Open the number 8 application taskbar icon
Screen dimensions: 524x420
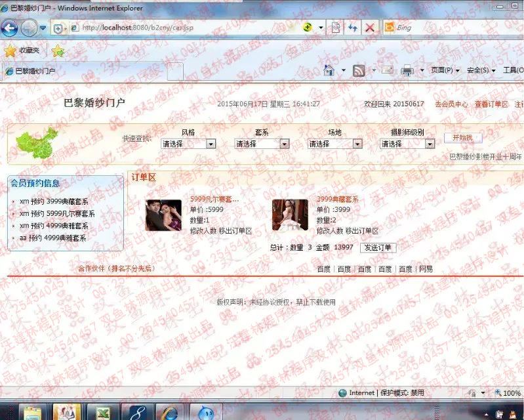(x=137, y=412)
